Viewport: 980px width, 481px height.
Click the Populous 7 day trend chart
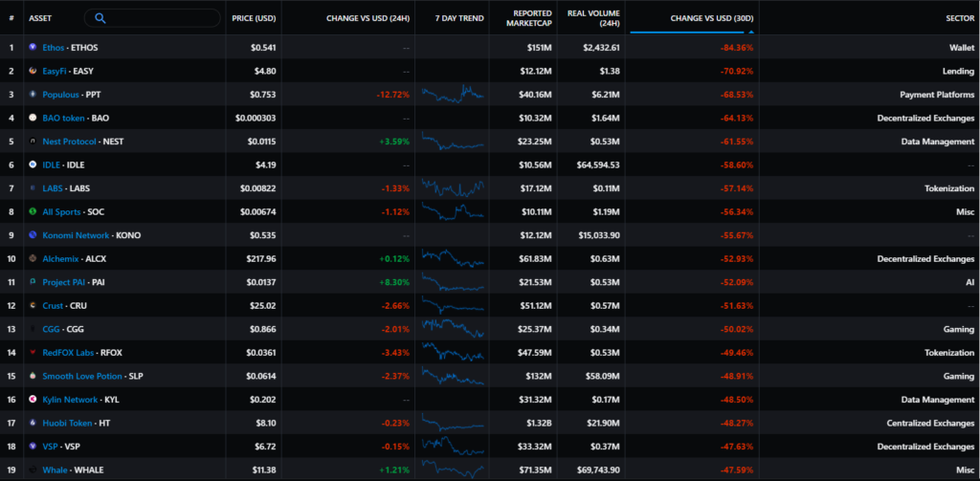coord(454,94)
